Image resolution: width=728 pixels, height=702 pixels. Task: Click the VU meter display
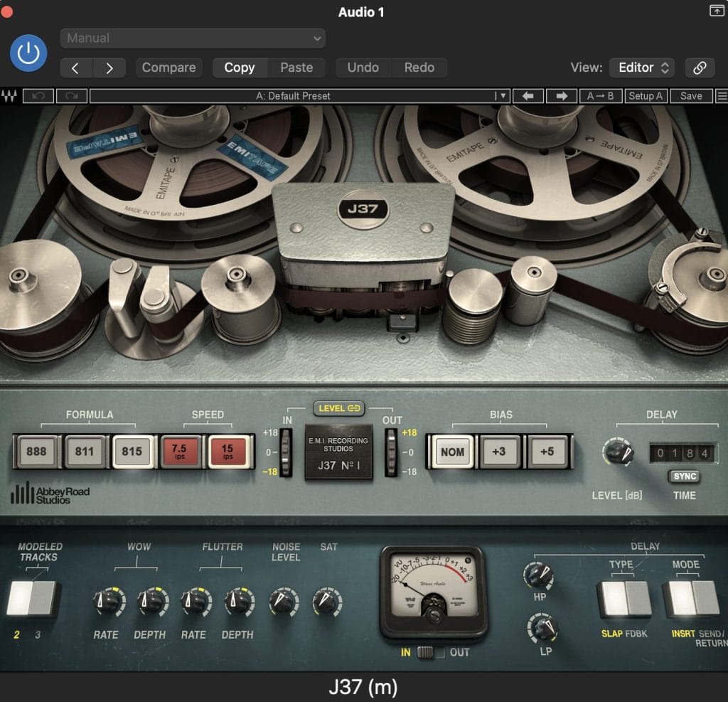click(x=434, y=585)
